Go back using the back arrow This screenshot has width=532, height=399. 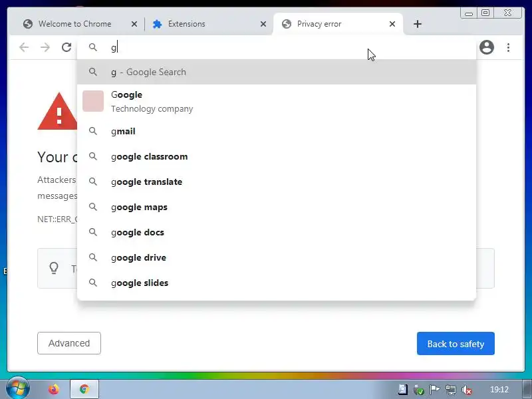(24, 47)
